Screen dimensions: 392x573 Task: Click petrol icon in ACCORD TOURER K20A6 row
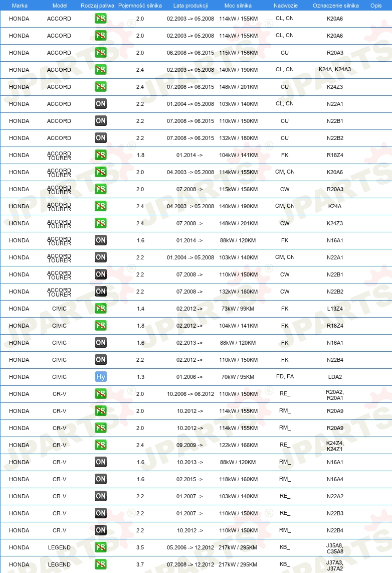coord(101,172)
